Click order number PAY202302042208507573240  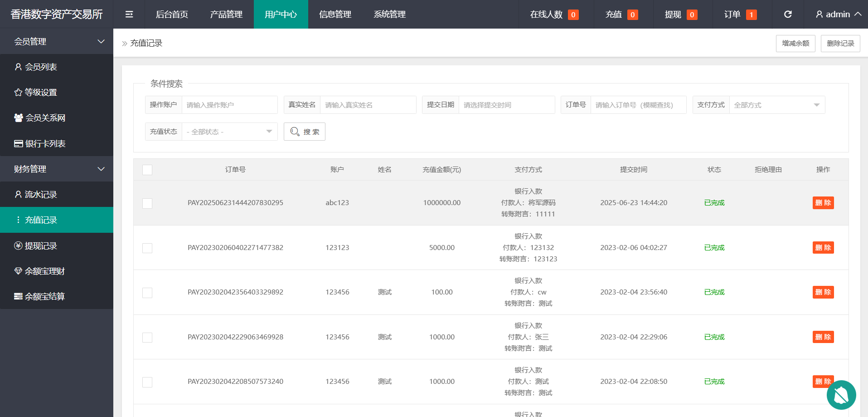click(x=235, y=382)
